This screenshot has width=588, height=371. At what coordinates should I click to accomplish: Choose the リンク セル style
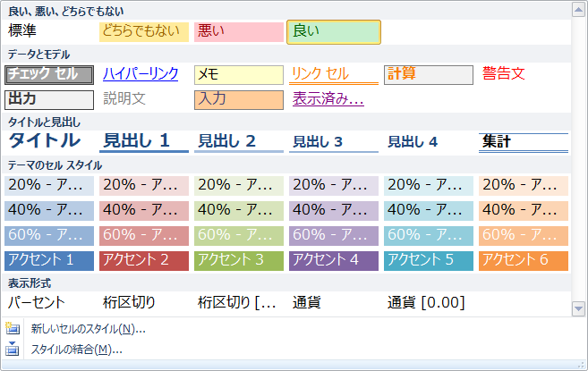point(334,74)
